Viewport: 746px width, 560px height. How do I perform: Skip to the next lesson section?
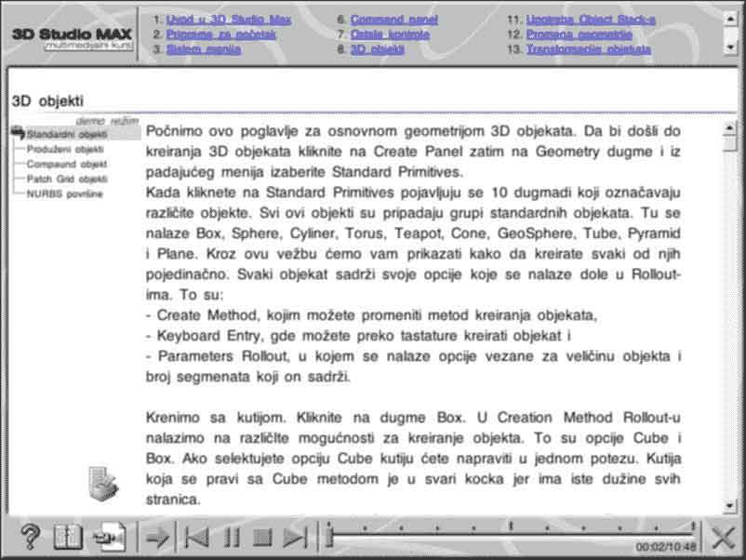pyautogui.click(x=295, y=537)
